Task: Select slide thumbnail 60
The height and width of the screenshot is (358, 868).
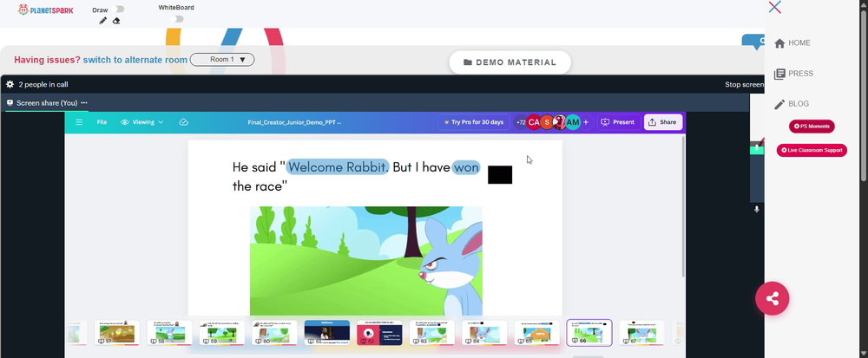Action: point(274,333)
